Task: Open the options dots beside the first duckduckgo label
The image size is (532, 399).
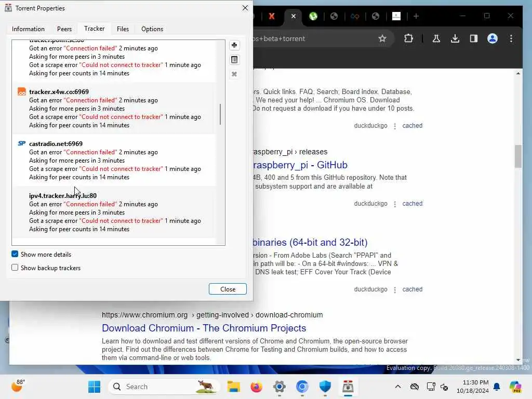Action: 395,126
